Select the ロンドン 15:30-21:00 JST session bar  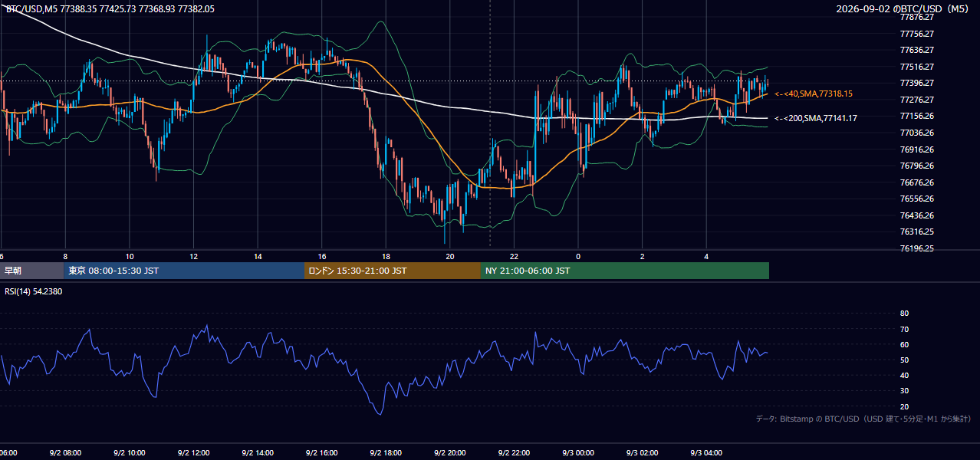tap(393, 271)
